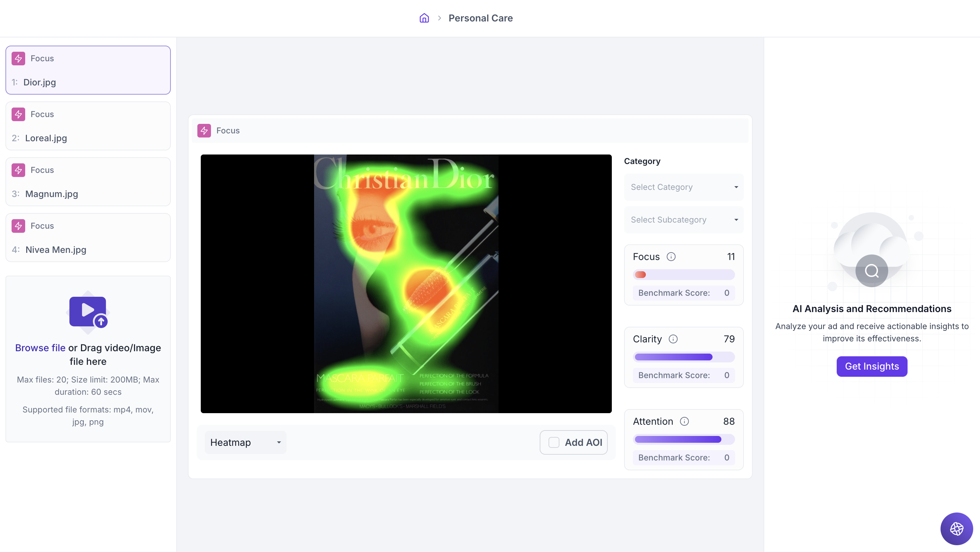This screenshot has height=552, width=980.
Task: Click the Personal Care breadcrumb
Action: pyautogui.click(x=480, y=18)
